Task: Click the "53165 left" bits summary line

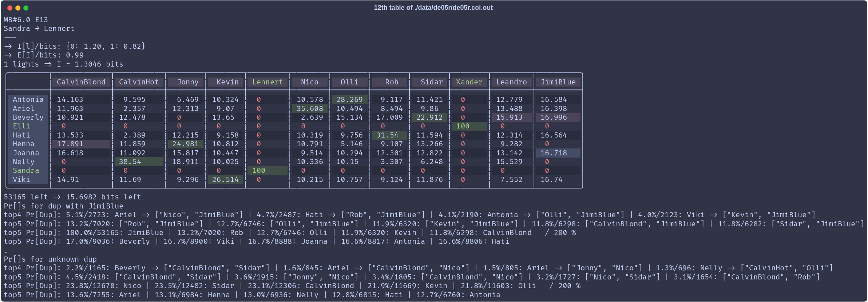Action: tap(72, 197)
